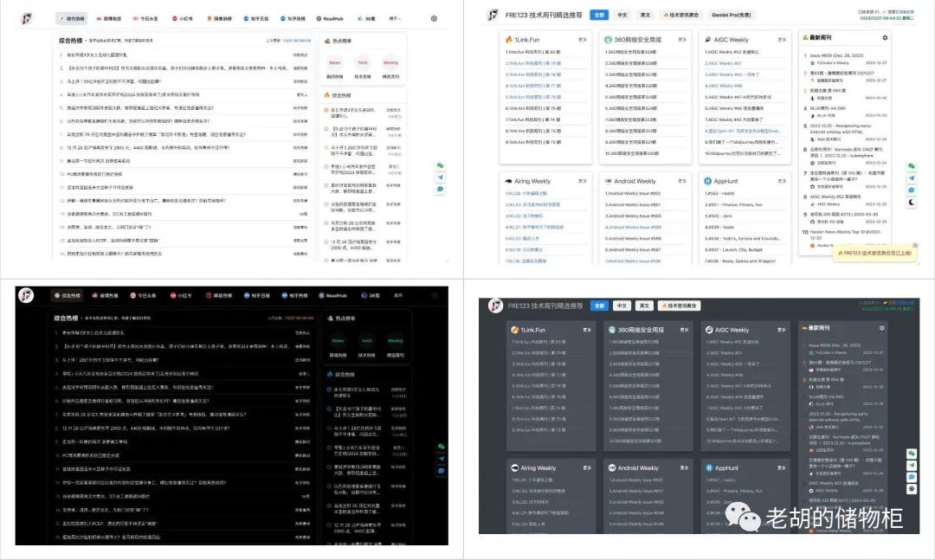Switch to 微博热搜 tab in dark hot-list page

(105, 295)
